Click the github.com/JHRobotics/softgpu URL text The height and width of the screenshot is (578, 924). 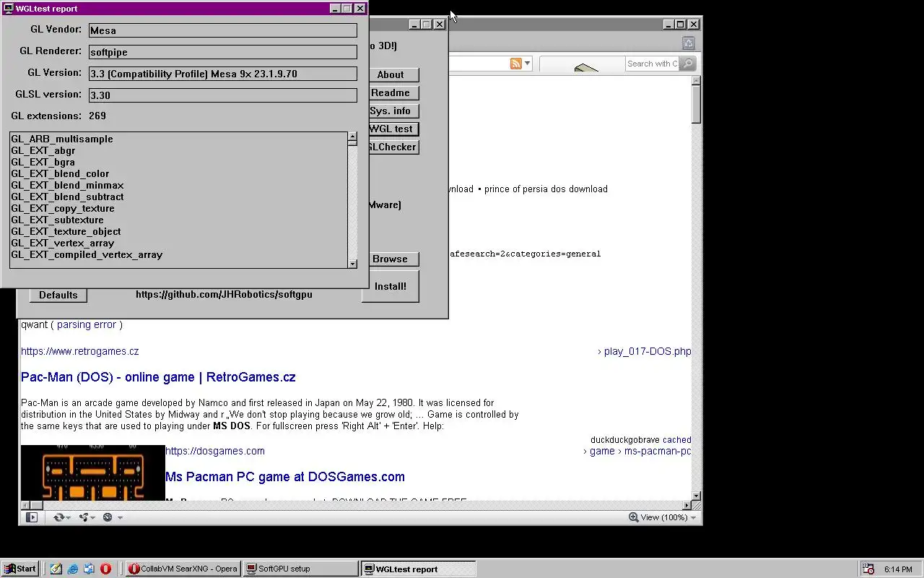pyautogui.click(x=224, y=294)
